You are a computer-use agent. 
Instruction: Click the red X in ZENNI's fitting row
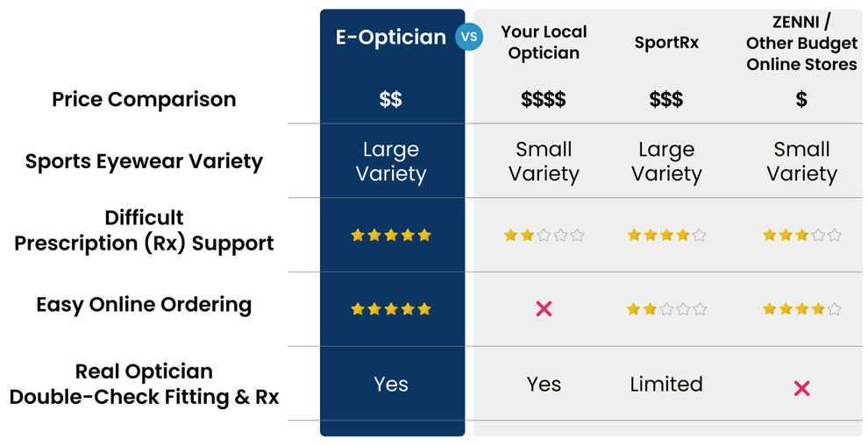pyautogui.click(x=801, y=388)
